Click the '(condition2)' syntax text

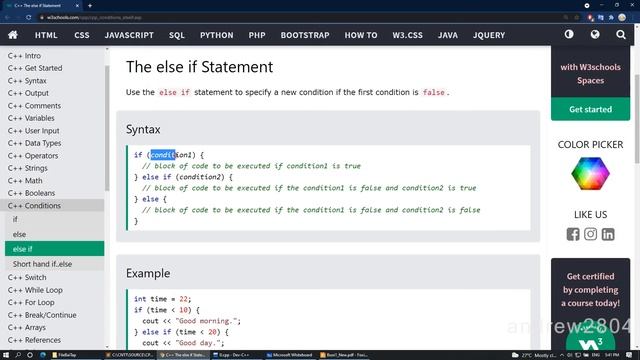click(200, 177)
